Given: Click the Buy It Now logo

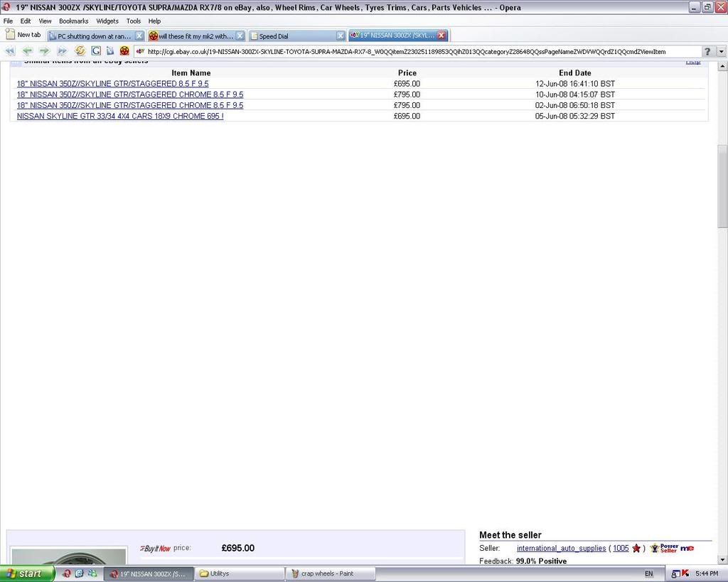Looking at the screenshot, I should click(x=155, y=549).
